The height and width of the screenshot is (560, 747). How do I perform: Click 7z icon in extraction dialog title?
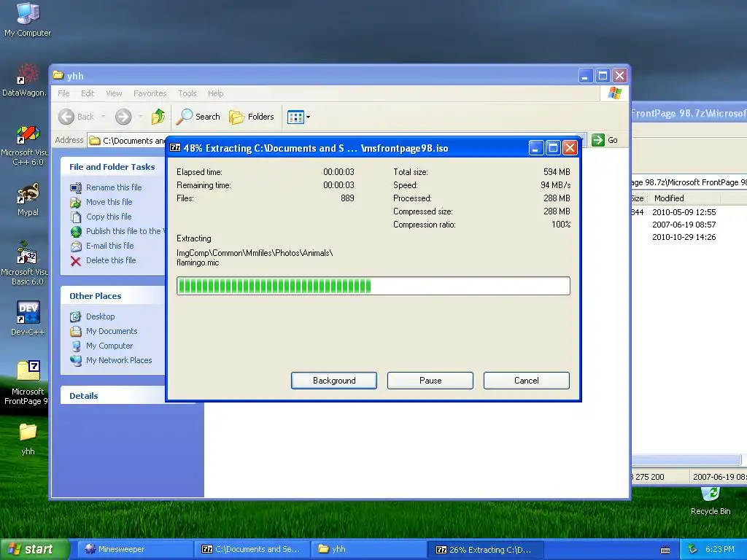pos(175,147)
